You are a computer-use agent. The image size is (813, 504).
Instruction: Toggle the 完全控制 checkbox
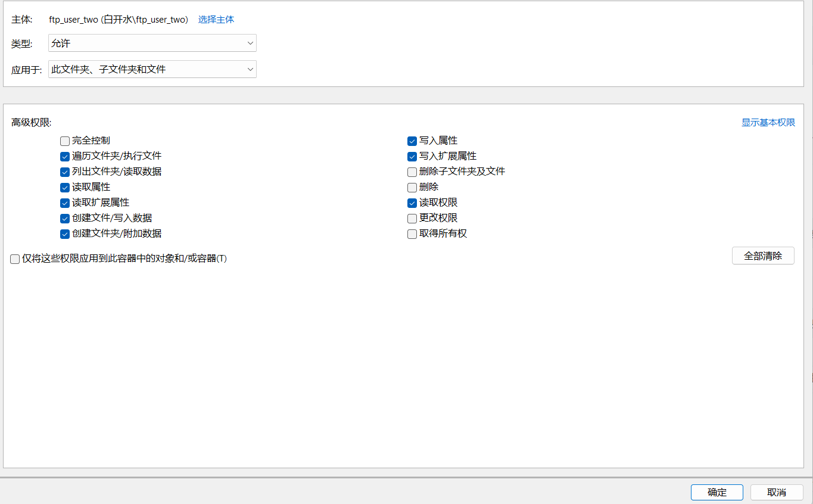(x=65, y=141)
